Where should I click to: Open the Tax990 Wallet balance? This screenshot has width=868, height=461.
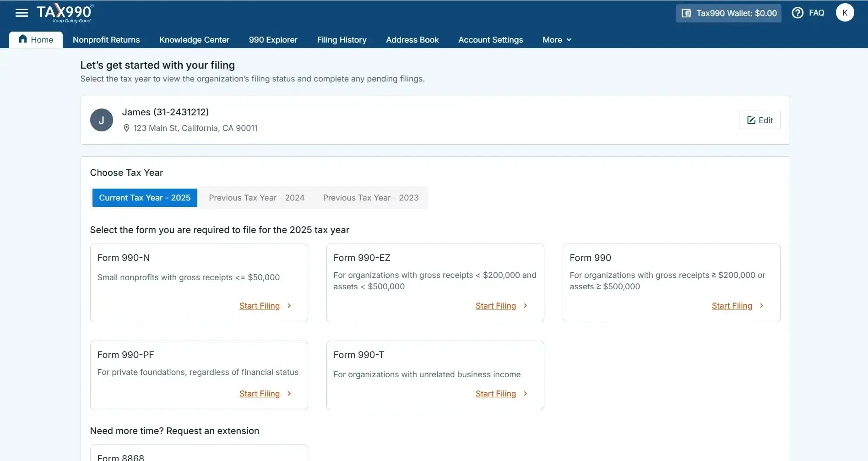[x=728, y=13]
